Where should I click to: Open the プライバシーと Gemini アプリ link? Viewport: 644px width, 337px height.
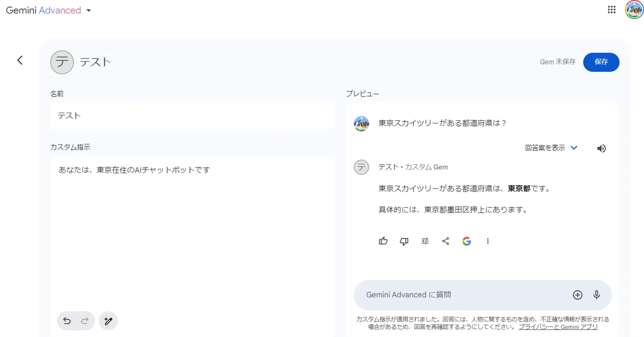(558, 327)
